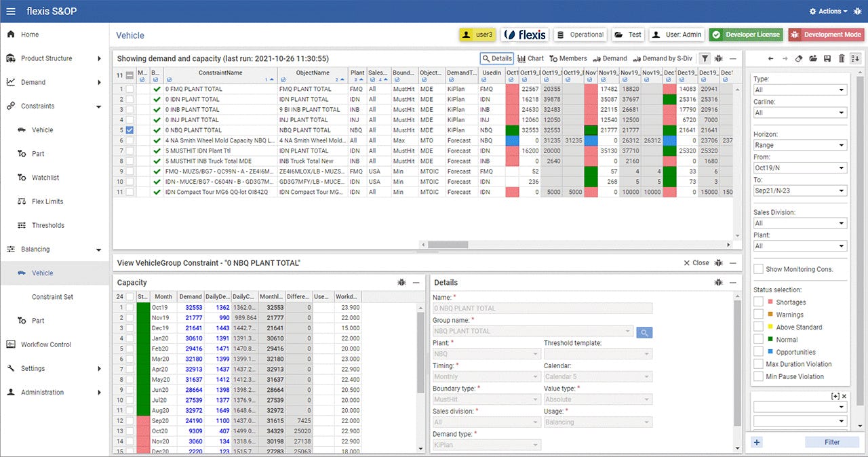The width and height of the screenshot is (868, 457).
Task: Click bug icon in Details panel
Action: (x=718, y=282)
